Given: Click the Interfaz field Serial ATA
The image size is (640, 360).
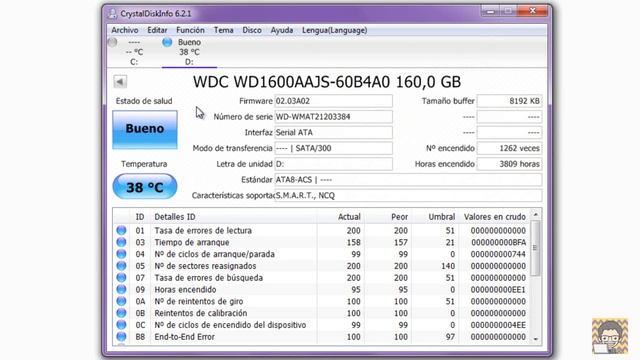Looking at the screenshot, I should point(333,132).
